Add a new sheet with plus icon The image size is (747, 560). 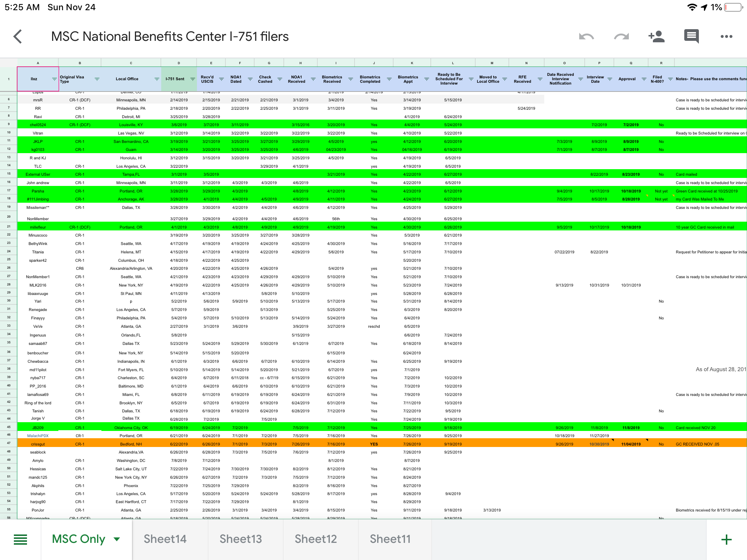pos(726,539)
